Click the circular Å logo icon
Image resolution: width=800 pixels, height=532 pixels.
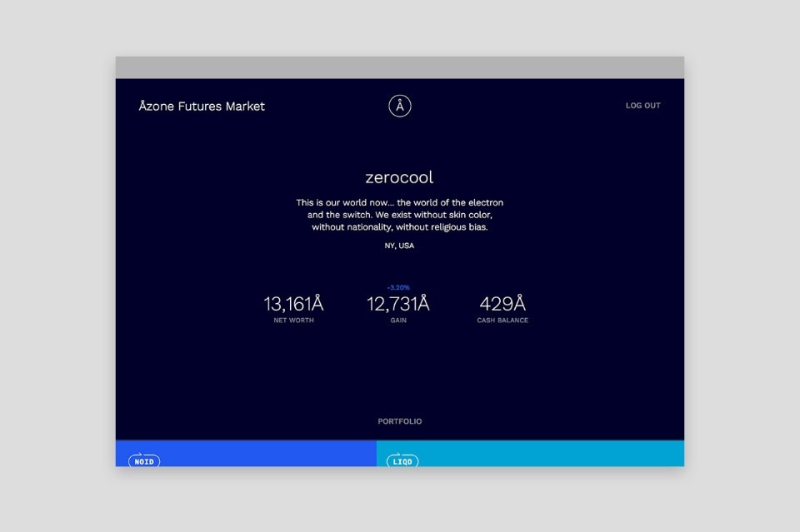[x=400, y=106]
